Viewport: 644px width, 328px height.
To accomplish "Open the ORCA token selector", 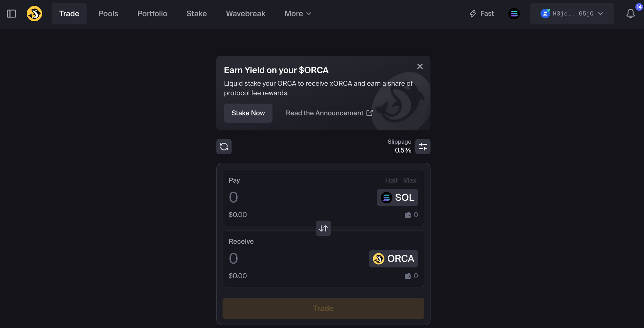I will pos(393,259).
